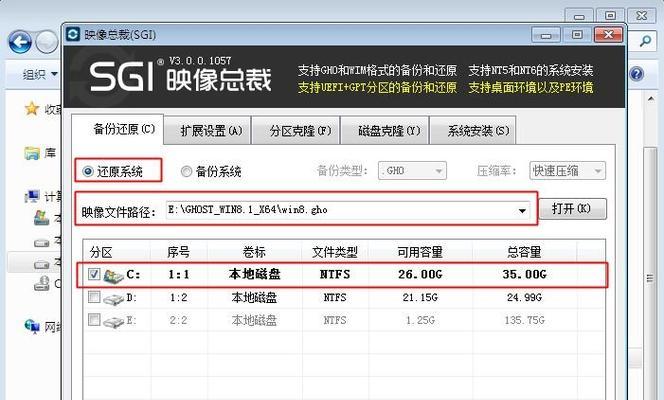Click the 2:2 sequence number cell
Viewport: 664px width, 400px height.
(x=179, y=320)
